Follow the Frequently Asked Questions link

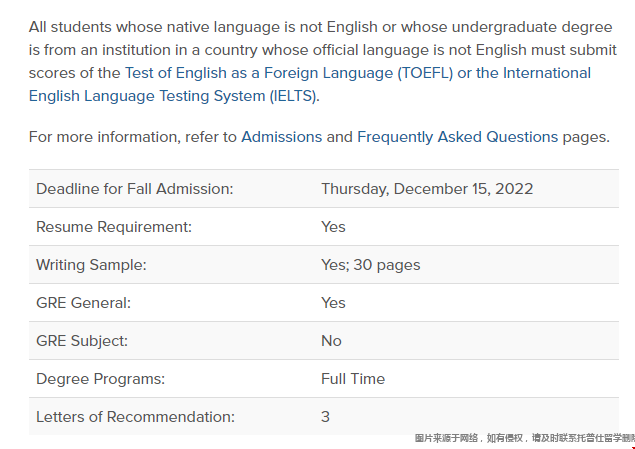click(x=457, y=137)
